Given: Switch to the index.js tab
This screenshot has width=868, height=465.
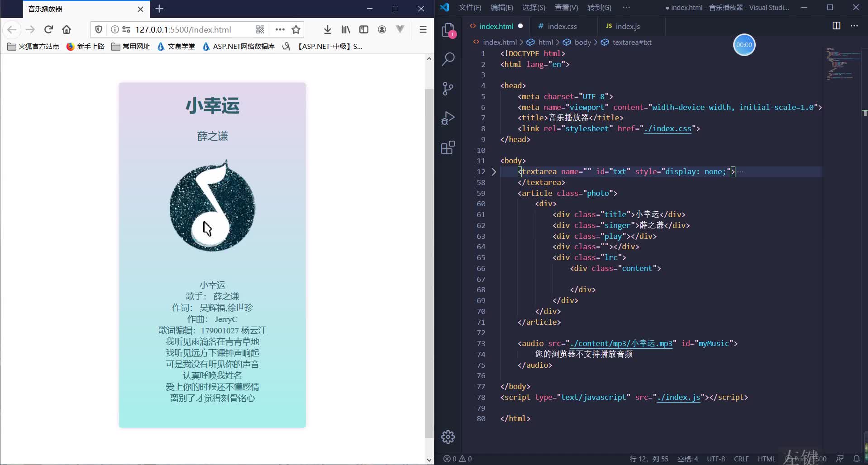Looking at the screenshot, I should [628, 26].
